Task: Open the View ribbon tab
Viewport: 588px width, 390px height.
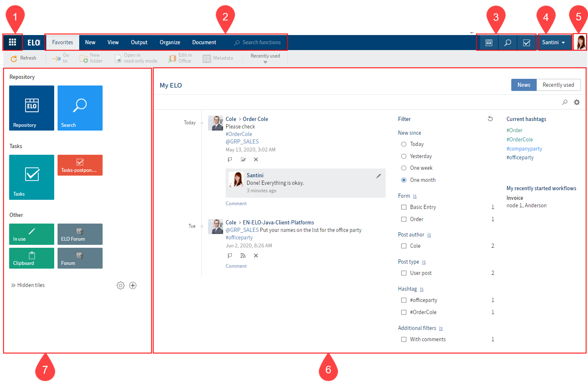Action: point(113,43)
